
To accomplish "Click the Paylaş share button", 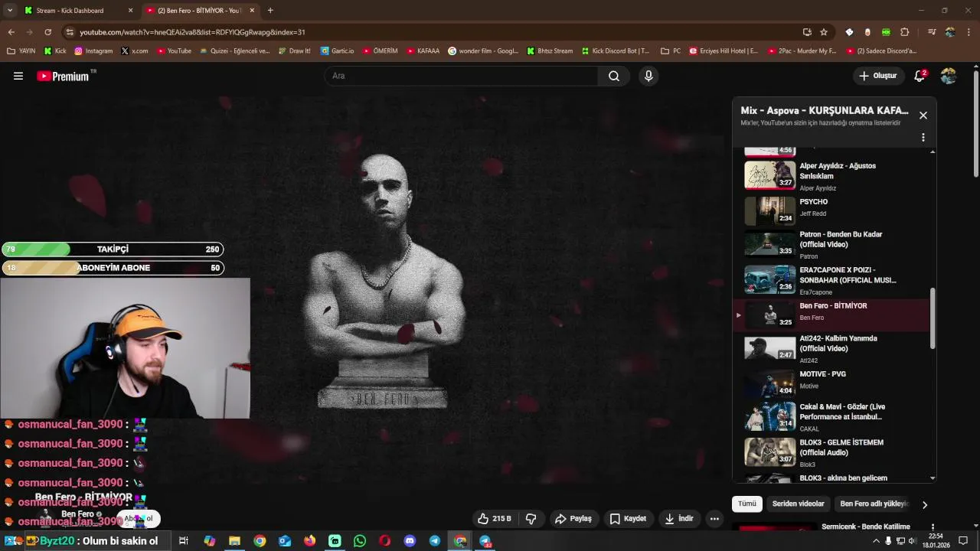I will (573, 518).
